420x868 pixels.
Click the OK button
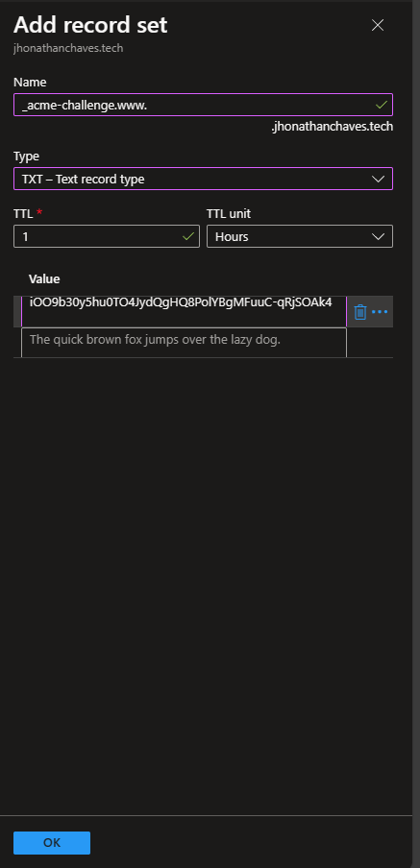click(x=52, y=842)
